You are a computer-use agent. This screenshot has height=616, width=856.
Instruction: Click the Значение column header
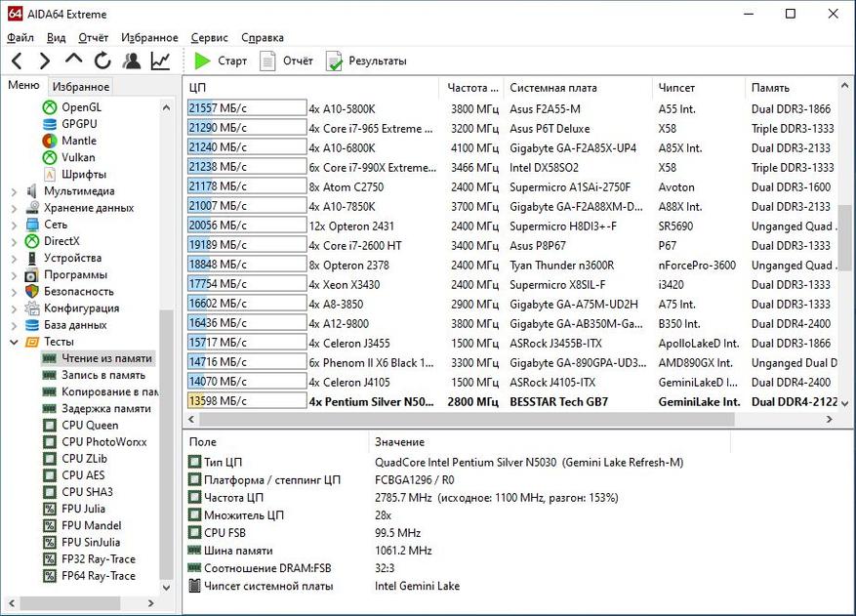(550, 442)
